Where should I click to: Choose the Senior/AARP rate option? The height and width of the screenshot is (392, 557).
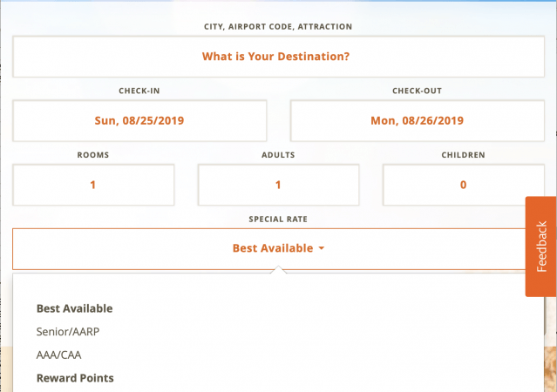[x=68, y=332]
